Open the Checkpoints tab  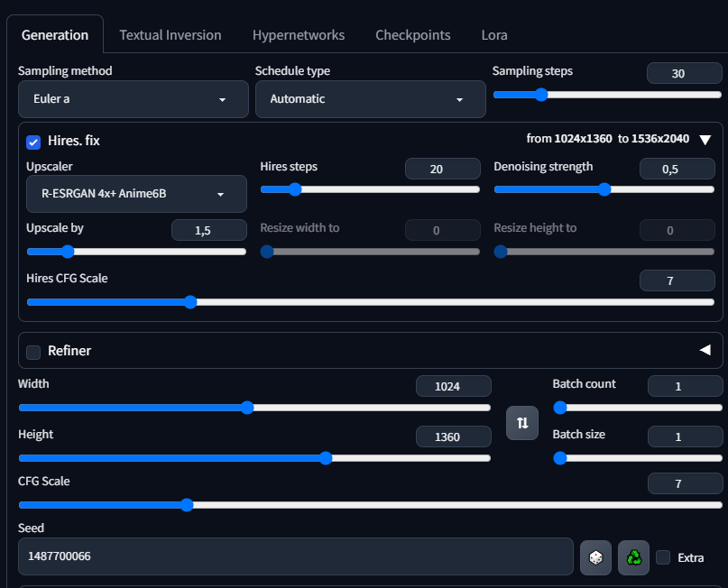pyautogui.click(x=413, y=35)
